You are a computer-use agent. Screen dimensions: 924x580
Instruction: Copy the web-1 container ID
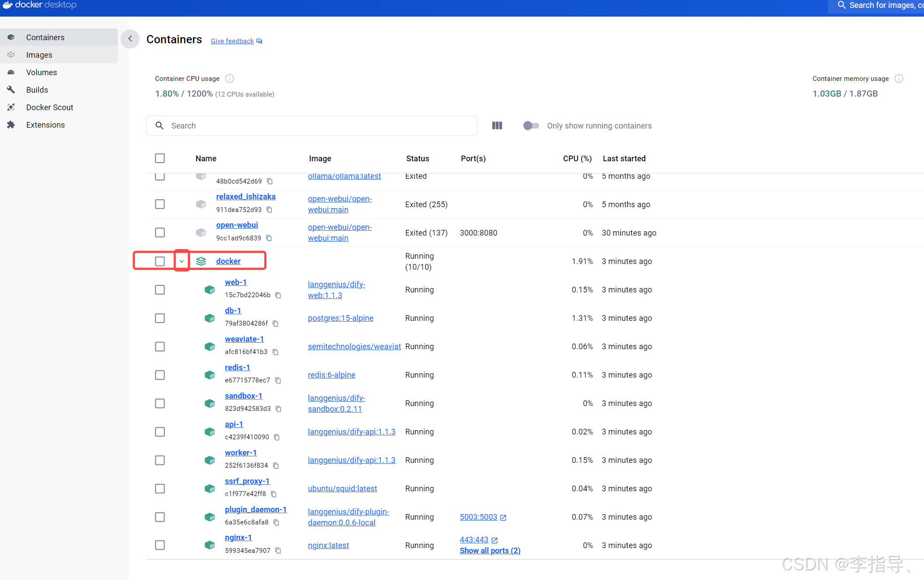point(278,295)
